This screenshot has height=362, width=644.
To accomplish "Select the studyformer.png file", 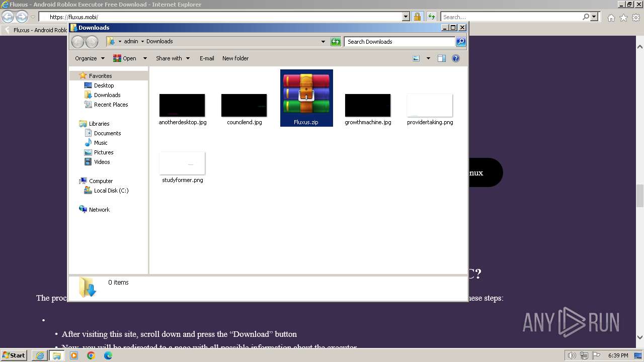I will (182, 167).
